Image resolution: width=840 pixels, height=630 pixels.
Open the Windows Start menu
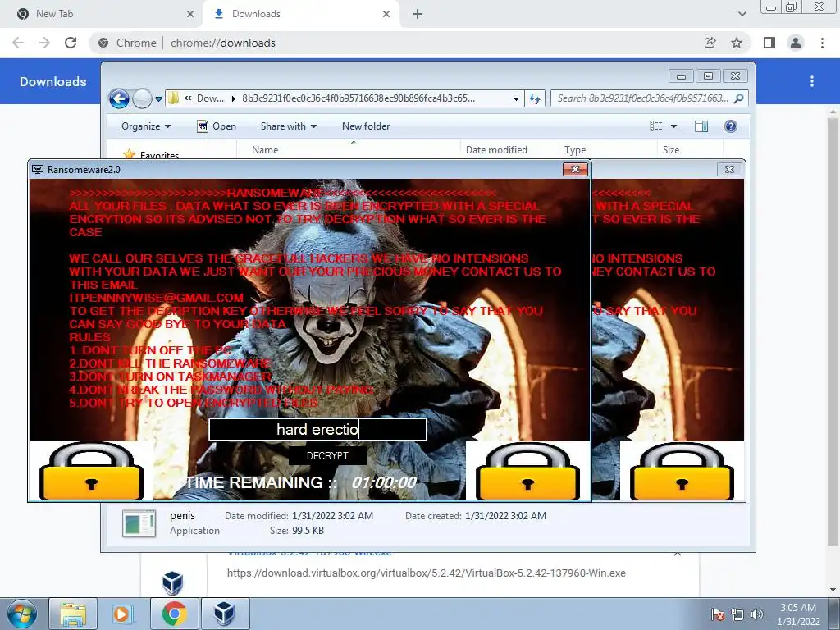pos(22,614)
